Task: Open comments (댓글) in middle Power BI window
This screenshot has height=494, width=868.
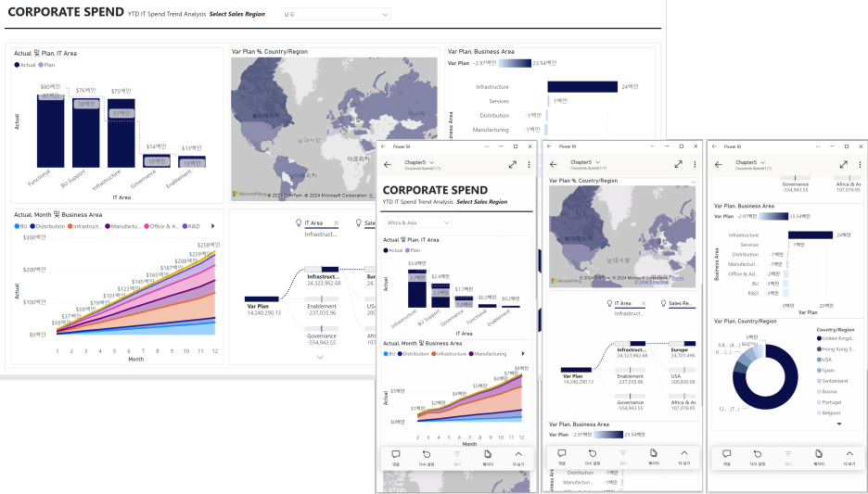Action: pyautogui.click(x=561, y=456)
